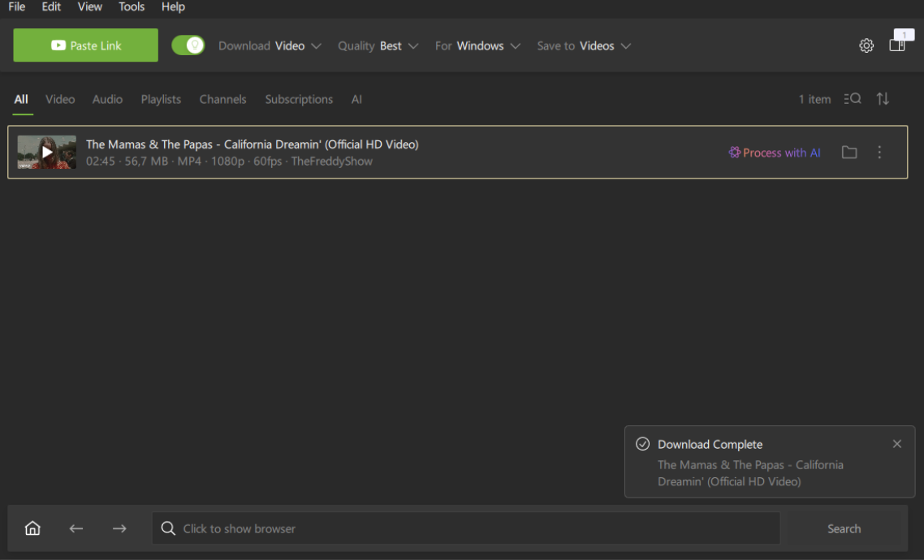This screenshot has height=560, width=924.
Task: Open the Edit menu
Action: pyautogui.click(x=51, y=7)
